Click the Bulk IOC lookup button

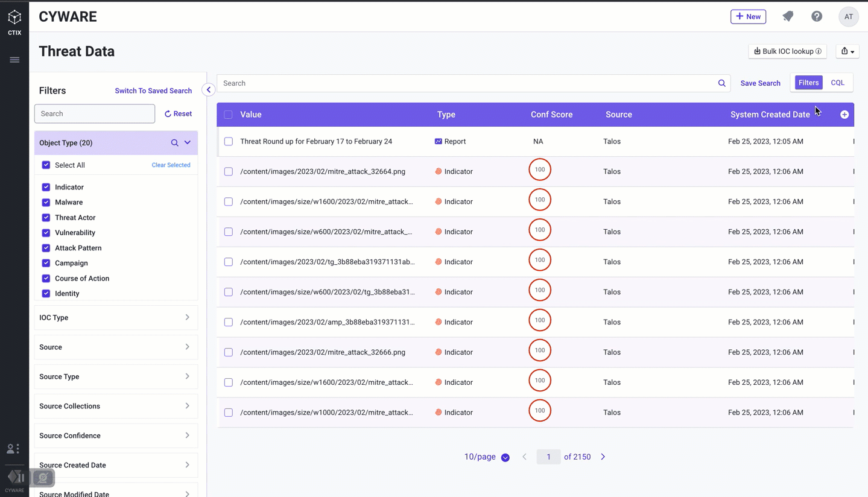pyautogui.click(x=787, y=51)
